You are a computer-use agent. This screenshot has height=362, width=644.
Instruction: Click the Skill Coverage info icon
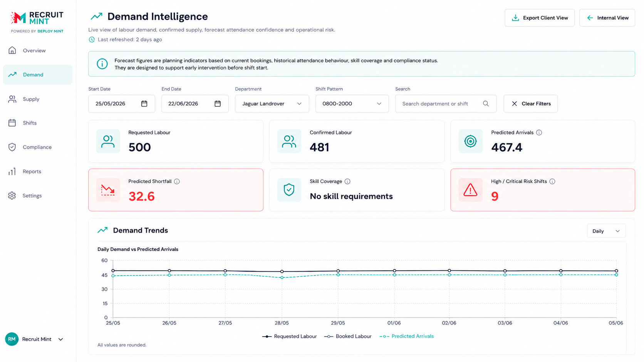[x=347, y=181]
